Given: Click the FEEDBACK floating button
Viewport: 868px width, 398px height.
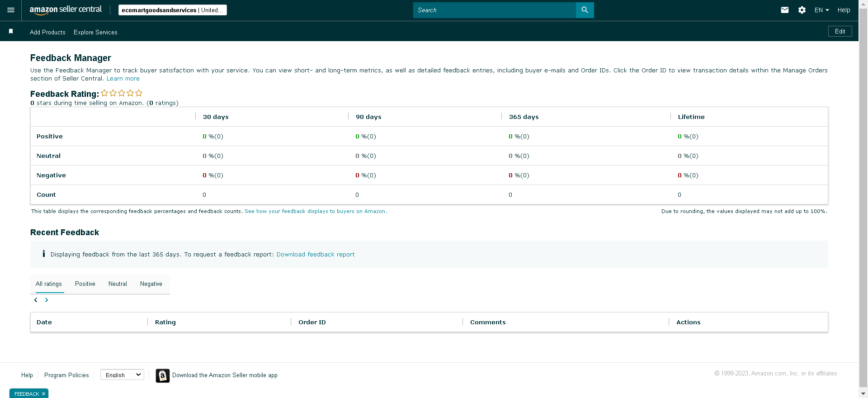Looking at the screenshot, I should pos(26,394).
